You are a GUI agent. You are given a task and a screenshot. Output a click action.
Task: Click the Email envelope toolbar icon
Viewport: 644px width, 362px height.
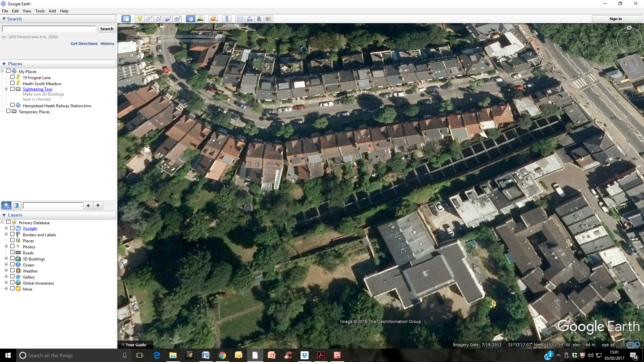click(x=240, y=19)
